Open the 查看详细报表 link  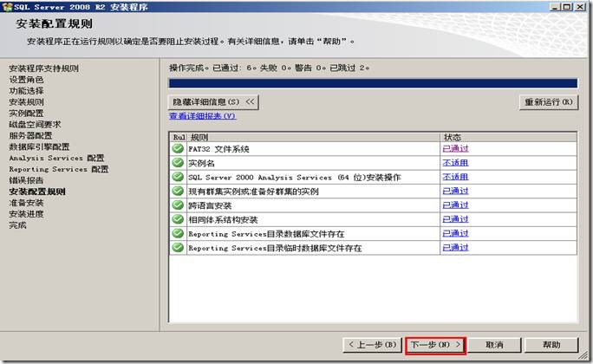pos(202,116)
